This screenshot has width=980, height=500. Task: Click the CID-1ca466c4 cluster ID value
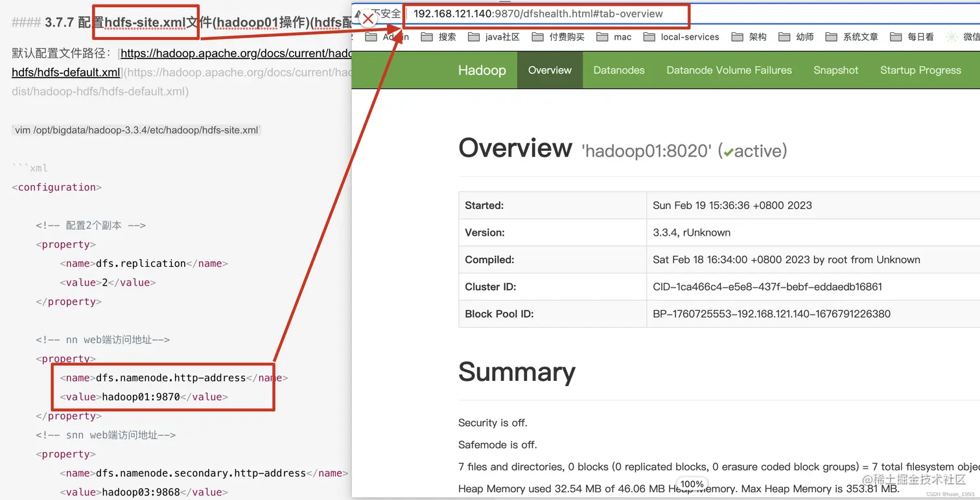[x=767, y=287]
